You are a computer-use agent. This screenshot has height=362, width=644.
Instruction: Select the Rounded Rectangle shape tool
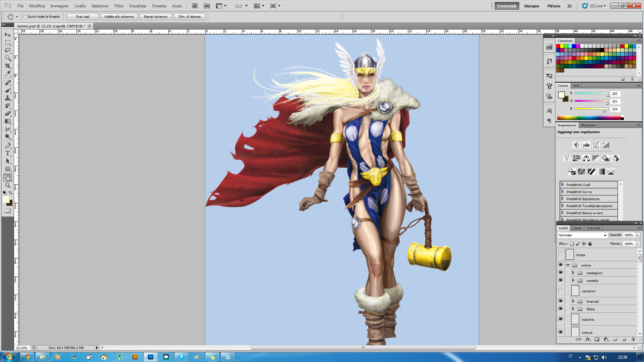(x=8, y=169)
